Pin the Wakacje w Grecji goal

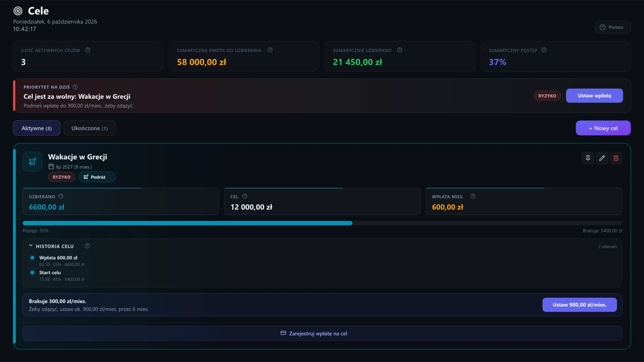(588, 158)
